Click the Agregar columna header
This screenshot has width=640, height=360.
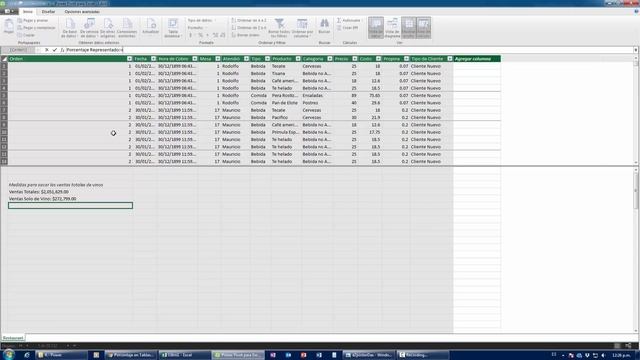(x=477, y=59)
